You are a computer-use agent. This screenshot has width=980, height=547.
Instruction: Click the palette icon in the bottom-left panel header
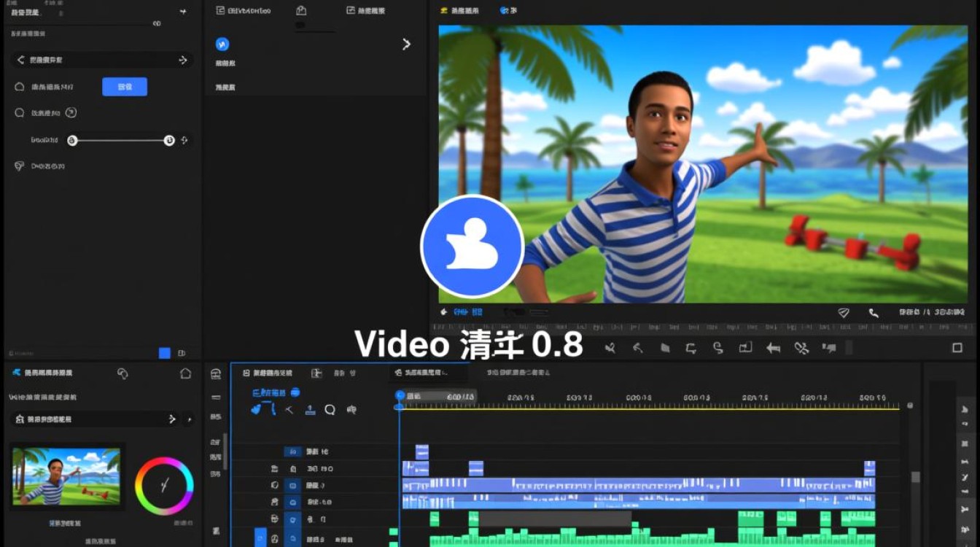(122, 373)
